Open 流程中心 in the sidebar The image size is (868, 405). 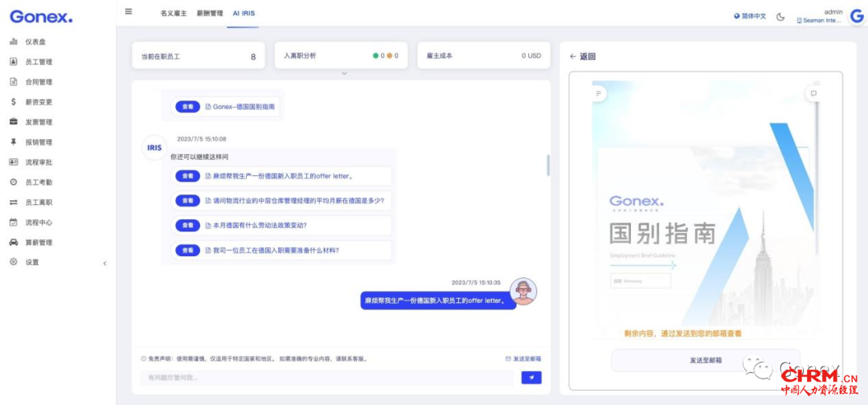(x=39, y=223)
